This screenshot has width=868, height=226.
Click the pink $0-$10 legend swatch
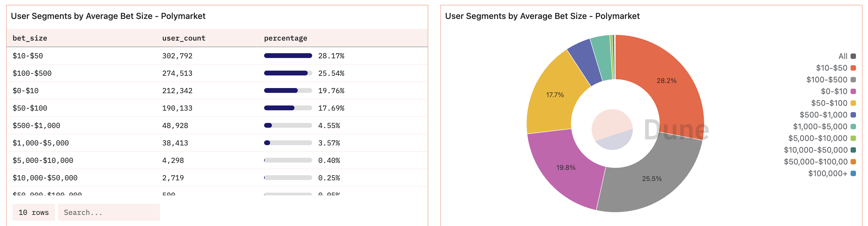coord(853,91)
